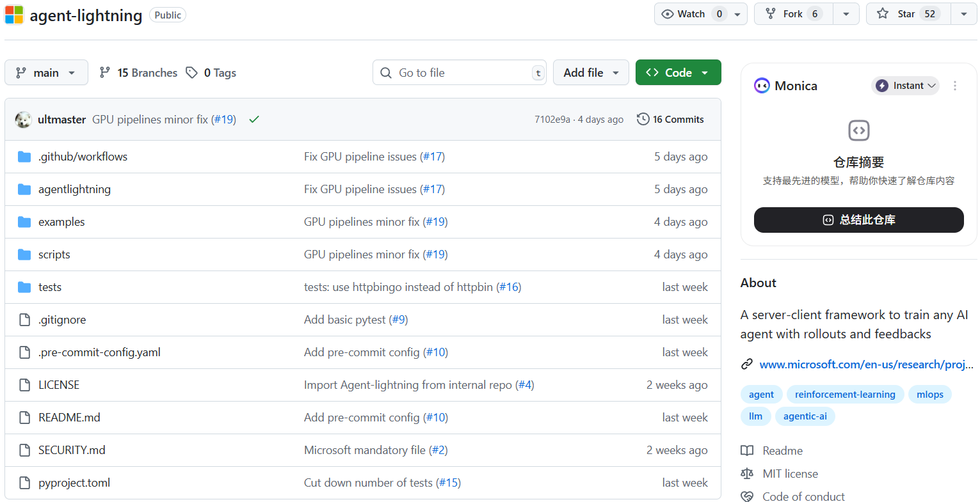Select the agentic-ai topic tag
Viewport: 980px width, 502px height.
coord(805,416)
